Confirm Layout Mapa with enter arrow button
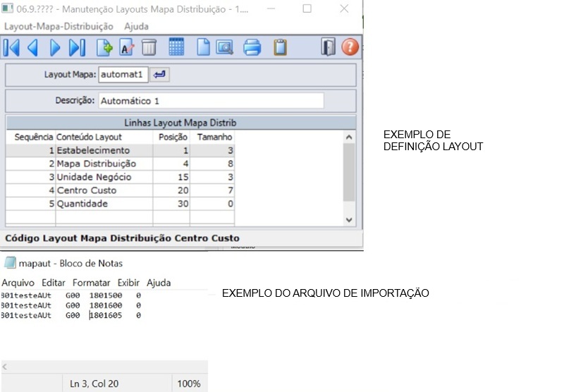564x392 pixels. 159,75
